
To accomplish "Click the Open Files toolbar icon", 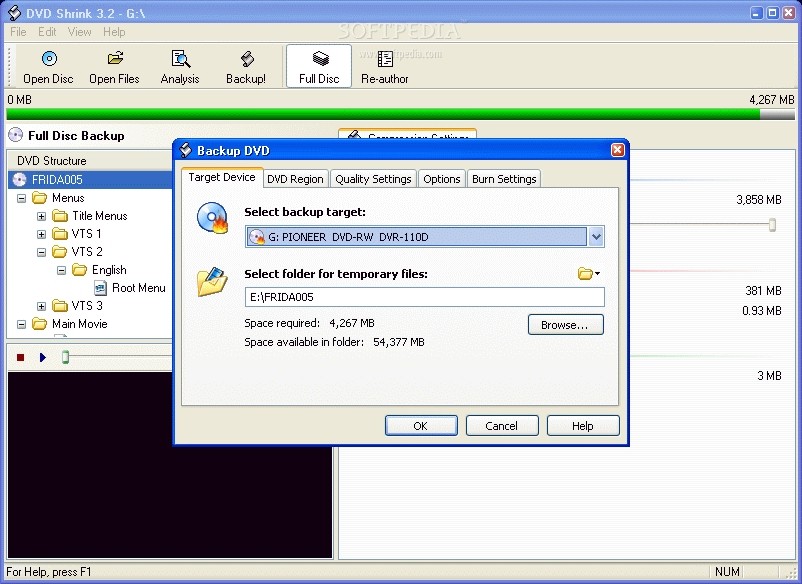I will click(114, 67).
